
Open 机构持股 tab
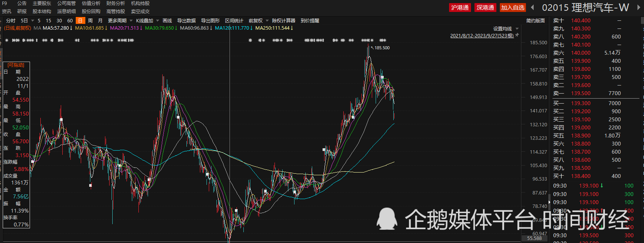(x=140, y=3)
